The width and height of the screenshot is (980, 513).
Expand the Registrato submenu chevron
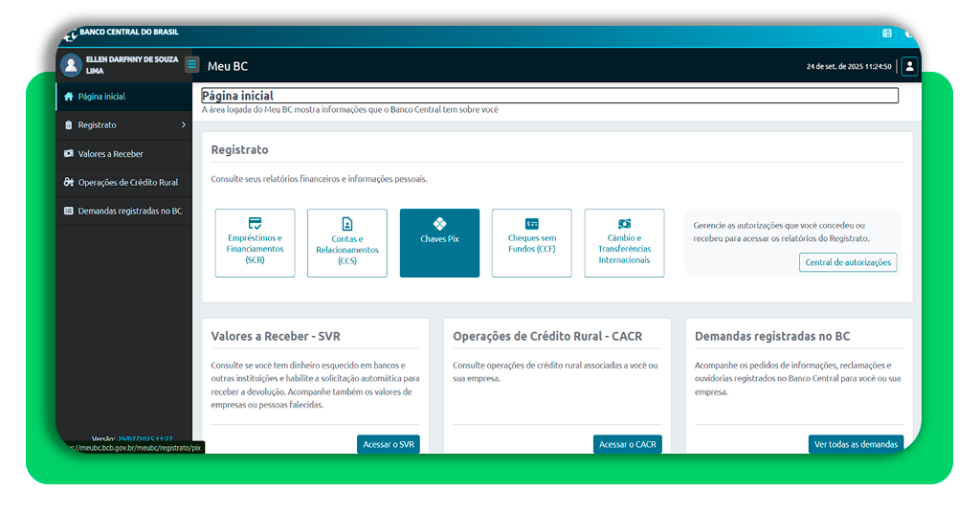(x=184, y=125)
